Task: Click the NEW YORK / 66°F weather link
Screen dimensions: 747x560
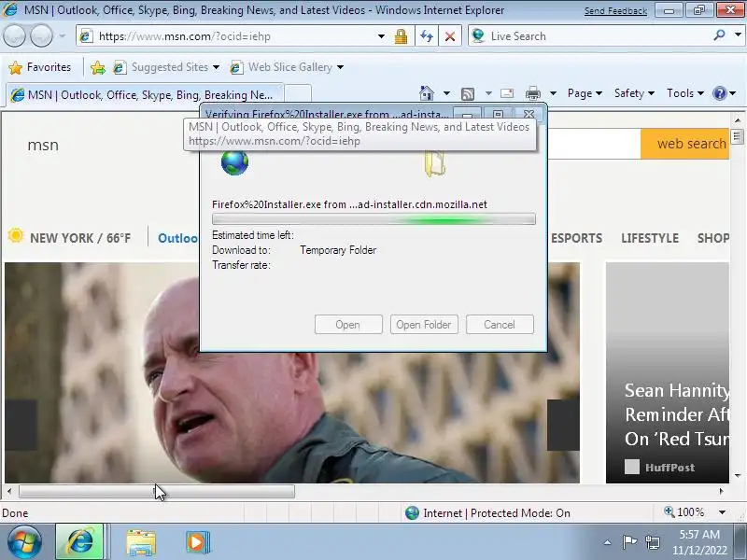Action: coord(80,238)
